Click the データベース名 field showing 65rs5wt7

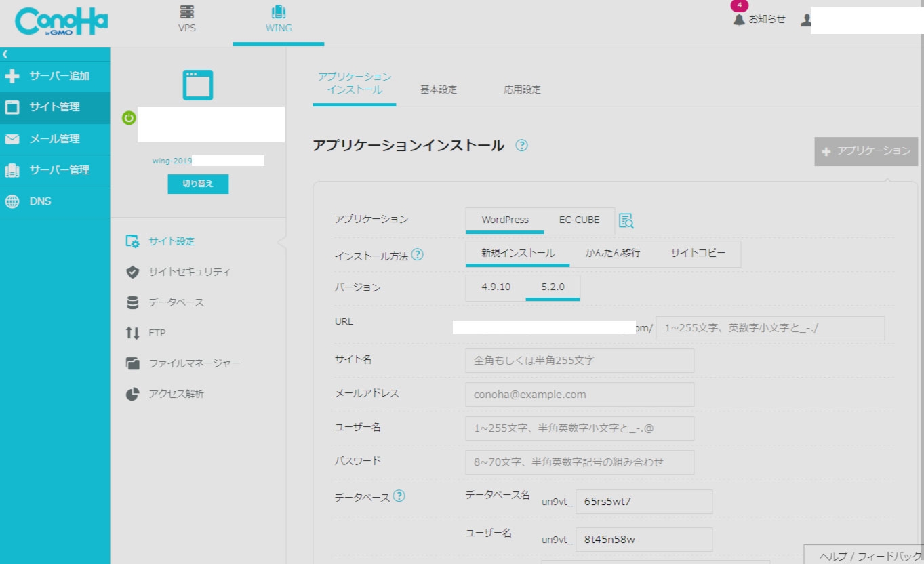click(644, 502)
